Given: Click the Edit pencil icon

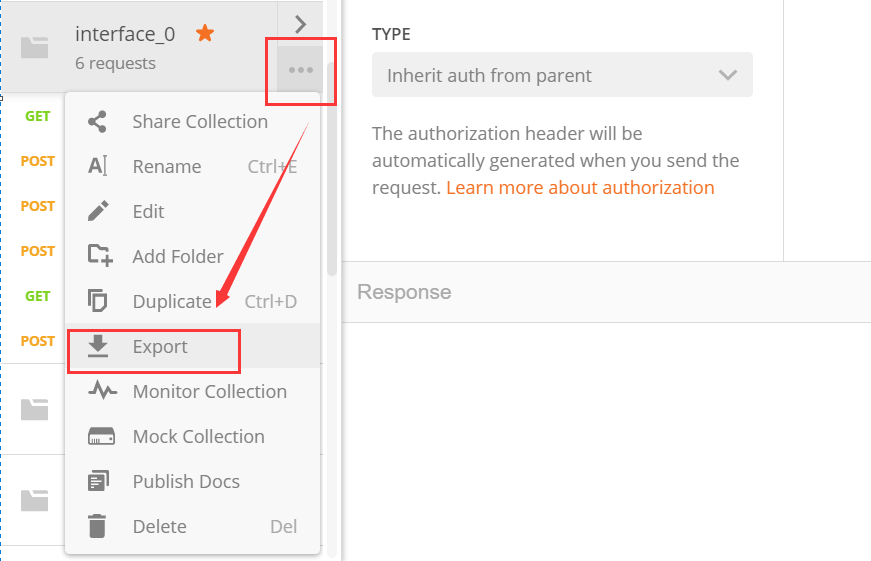Looking at the screenshot, I should point(97,212).
